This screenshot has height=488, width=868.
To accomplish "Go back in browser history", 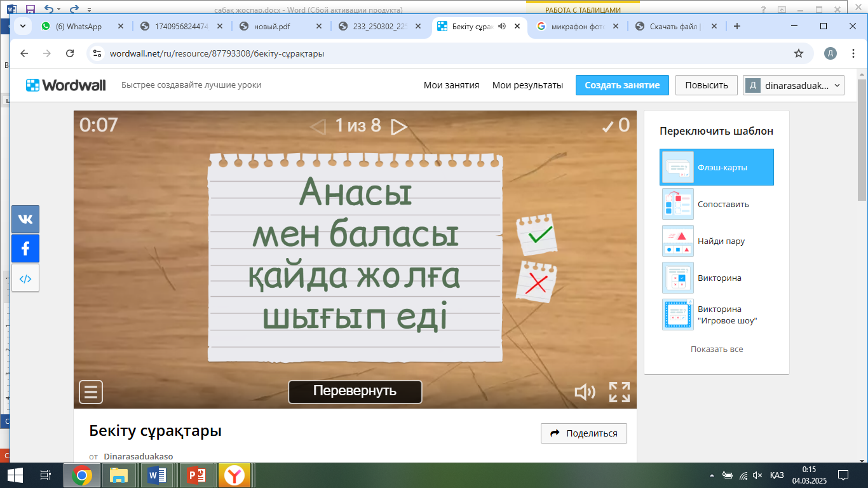I will coord(24,53).
